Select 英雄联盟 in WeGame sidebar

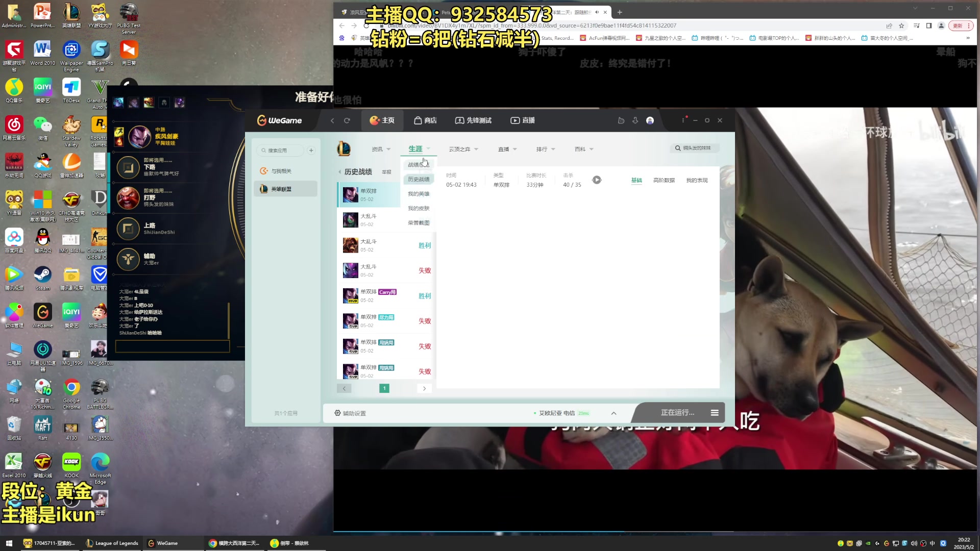click(x=286, y=189)
